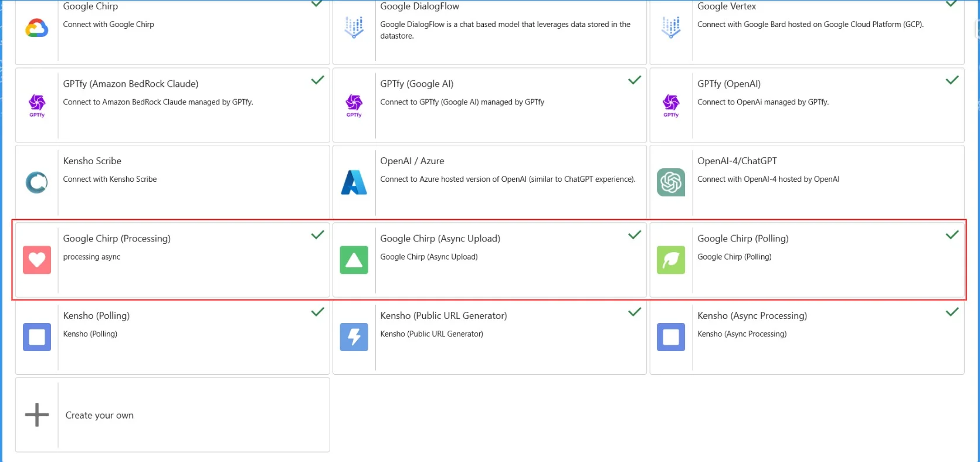Select the Google Vertex icon
980x462 pixels.
click(x=671, y=28)
